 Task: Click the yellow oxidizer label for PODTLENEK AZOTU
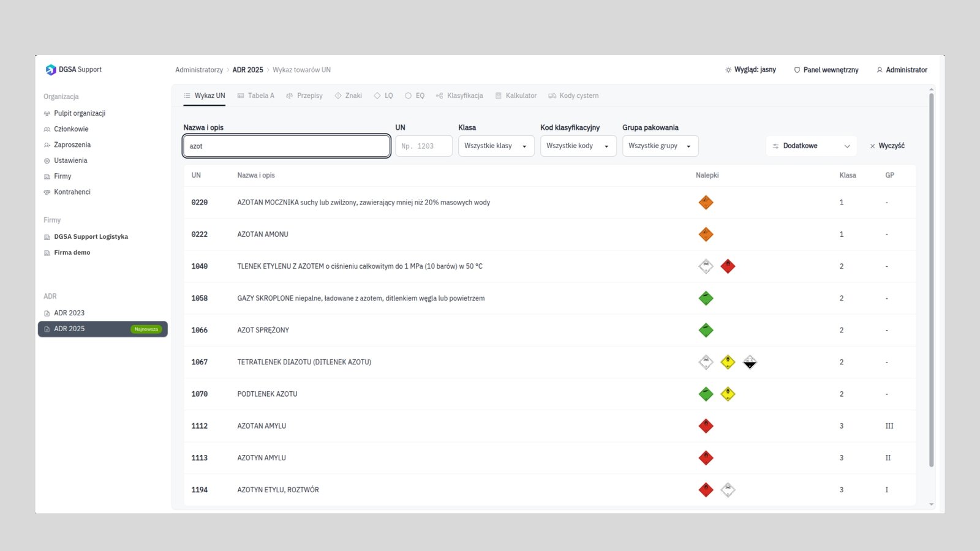click(728, 394)
